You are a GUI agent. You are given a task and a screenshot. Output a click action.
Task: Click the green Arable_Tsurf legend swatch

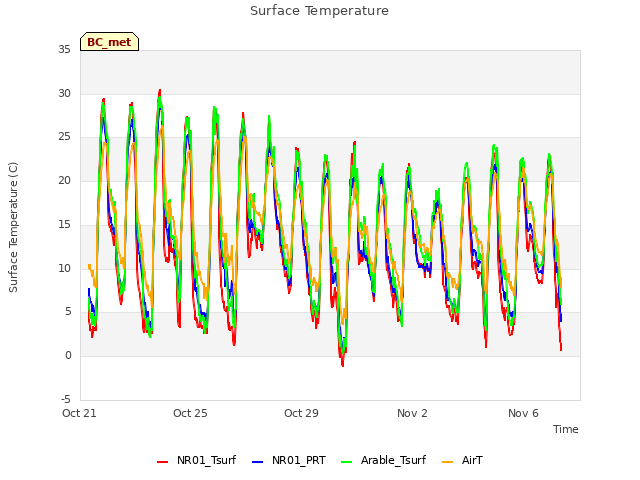click(x=346, y=462)
